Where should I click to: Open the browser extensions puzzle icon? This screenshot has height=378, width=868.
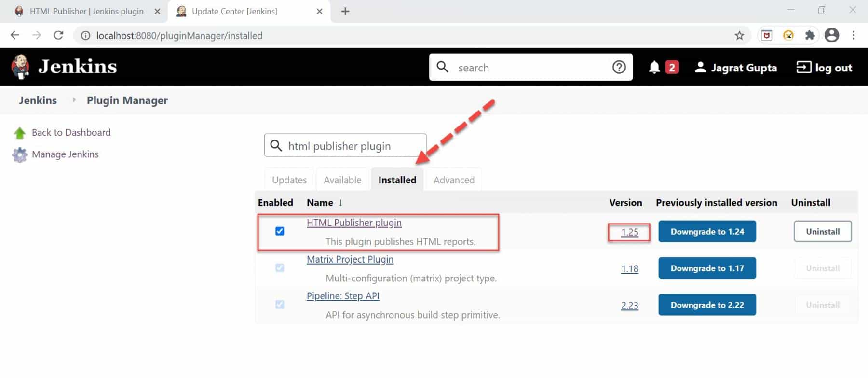pos(810,35)
